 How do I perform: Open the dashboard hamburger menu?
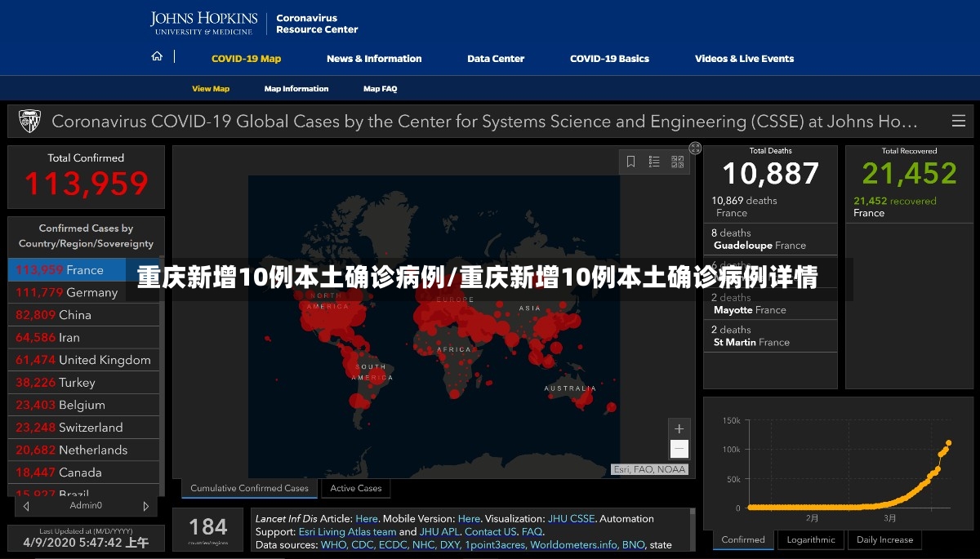[x=959, y=122]
